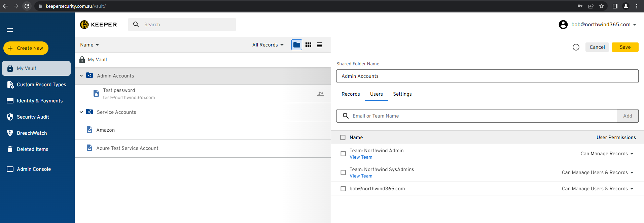Toggle the select-all Name checkbox
This screenshot has width=644, height=223.
pyautogui.click(x=343, y=137)
